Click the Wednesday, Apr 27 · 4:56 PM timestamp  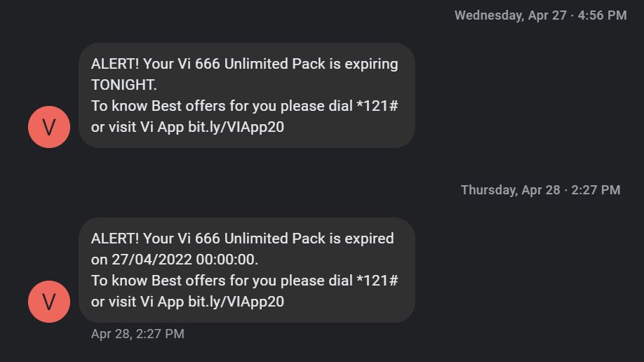tap(540, 15)
